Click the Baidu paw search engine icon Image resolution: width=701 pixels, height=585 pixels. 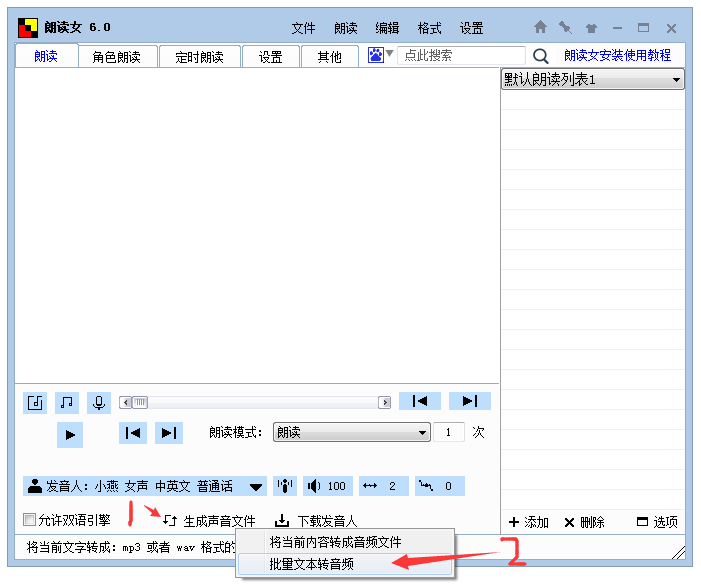376,55
